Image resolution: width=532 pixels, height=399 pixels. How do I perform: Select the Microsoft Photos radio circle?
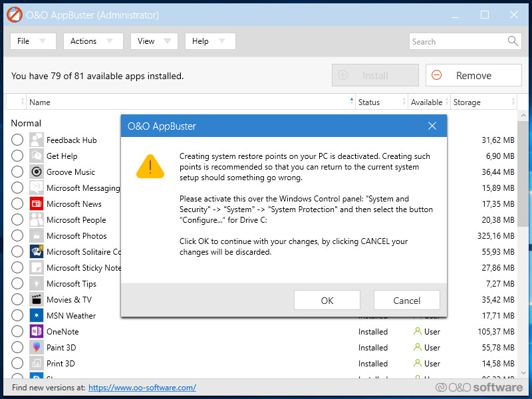17,235
